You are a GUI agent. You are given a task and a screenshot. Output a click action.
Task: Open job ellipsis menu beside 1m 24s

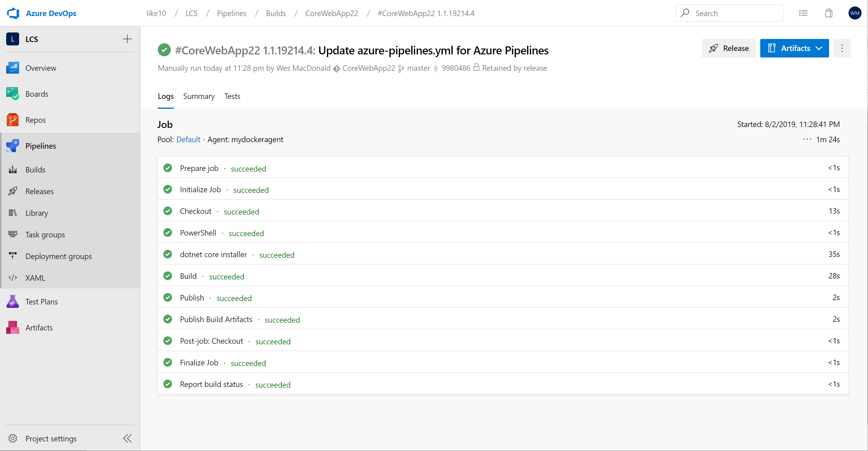coord(807,139)
